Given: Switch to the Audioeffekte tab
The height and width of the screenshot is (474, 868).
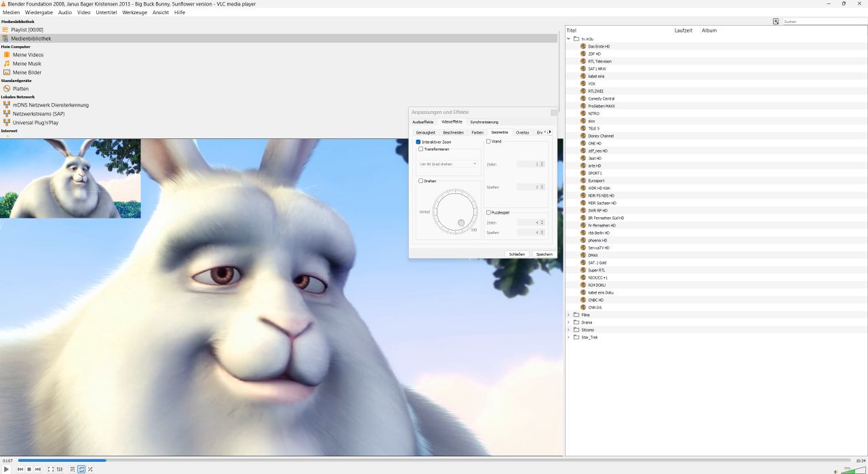Looking at the screenshot, I should [423, 122].
